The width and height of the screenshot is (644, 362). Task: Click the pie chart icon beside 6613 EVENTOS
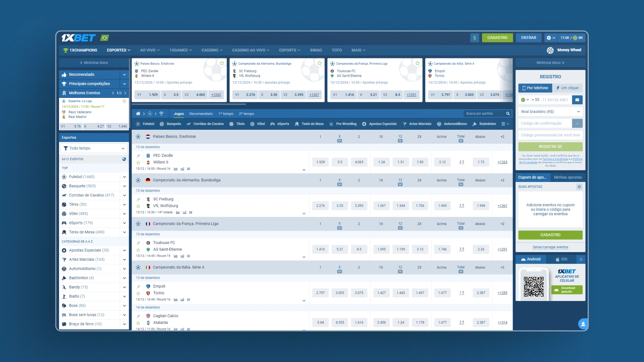click(124, 159)
